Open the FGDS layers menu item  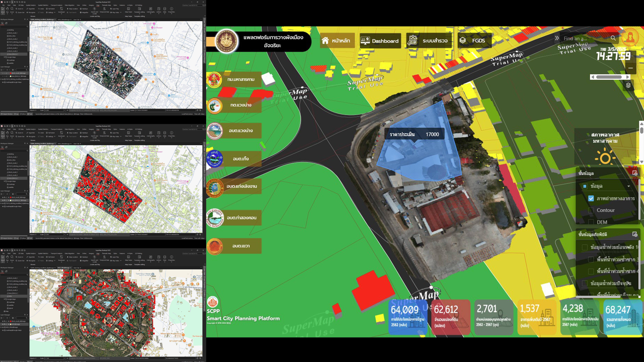coord(474,40)
